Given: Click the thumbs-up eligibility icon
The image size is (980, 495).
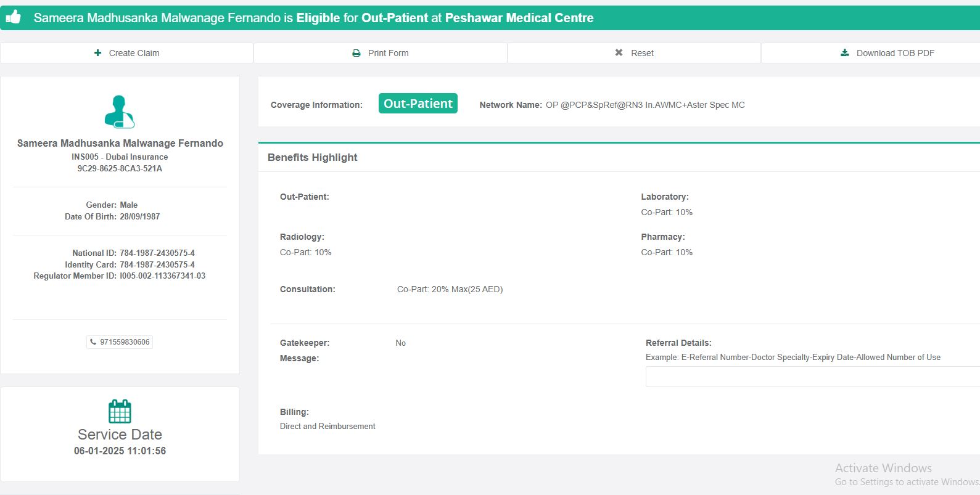Looking at the screenshot, I should tap(13, 17).
